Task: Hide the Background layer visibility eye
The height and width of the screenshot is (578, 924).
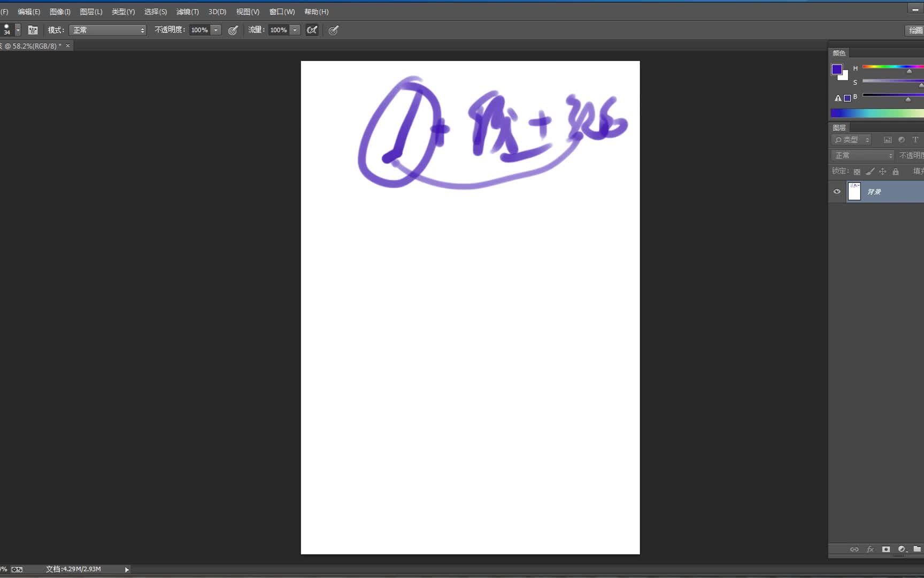Action: point(837,191)
